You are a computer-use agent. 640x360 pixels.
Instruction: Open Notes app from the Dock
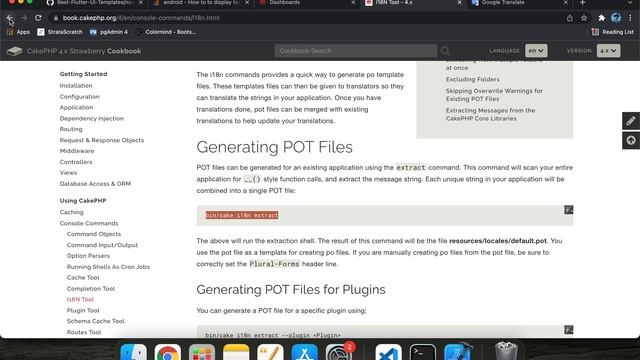(x=236, y=353)
